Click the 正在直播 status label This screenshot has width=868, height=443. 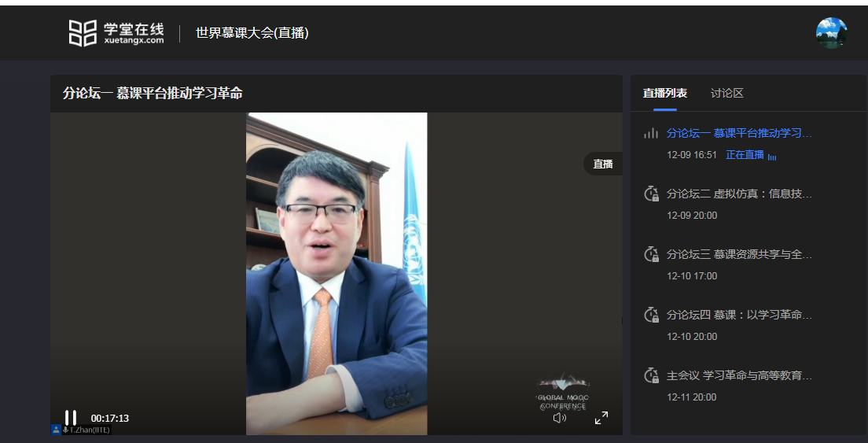[745, 155]
